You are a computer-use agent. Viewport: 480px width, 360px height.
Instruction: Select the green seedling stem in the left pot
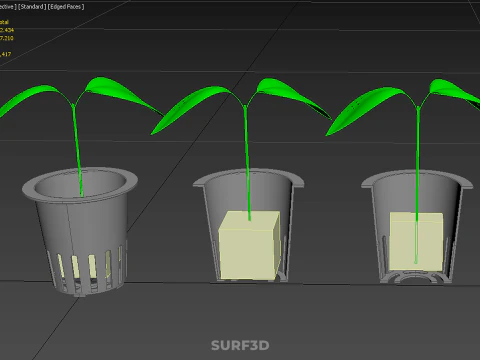coord(78,150)
